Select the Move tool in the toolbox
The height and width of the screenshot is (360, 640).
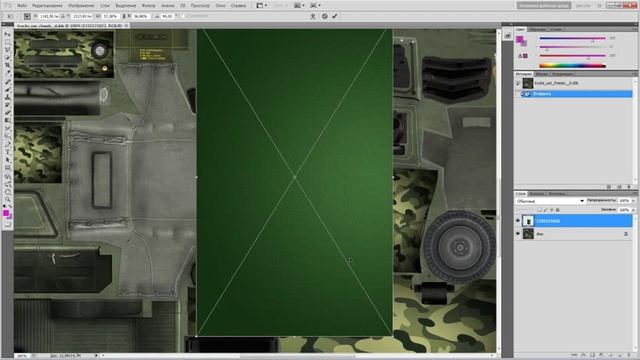(x=7, y=34)
